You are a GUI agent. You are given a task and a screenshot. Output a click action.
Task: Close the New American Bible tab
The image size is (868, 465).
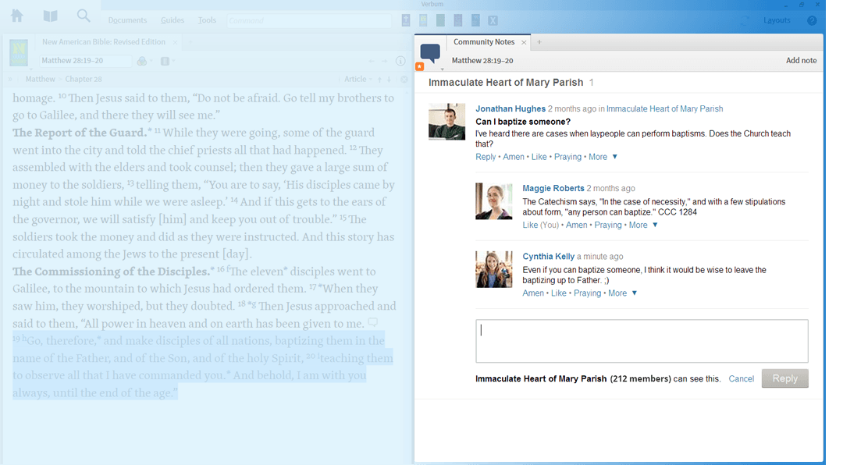click(175, 43)
